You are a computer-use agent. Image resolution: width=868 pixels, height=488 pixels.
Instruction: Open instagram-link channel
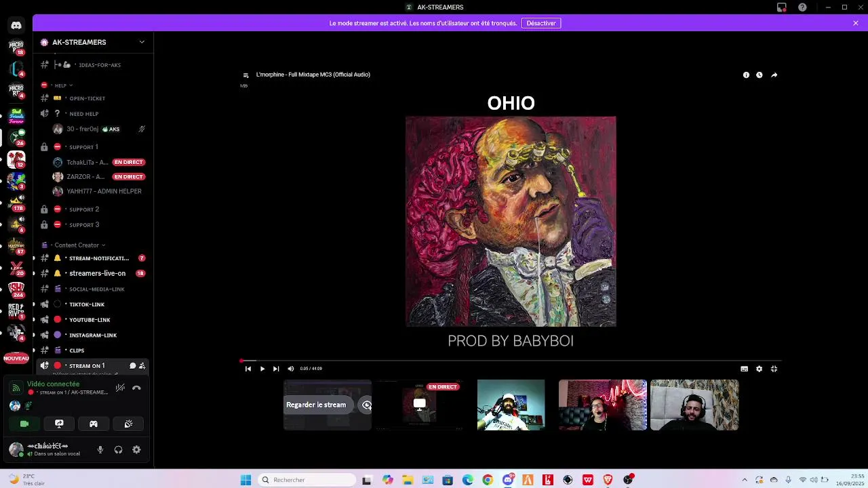(x=92, y=335)
